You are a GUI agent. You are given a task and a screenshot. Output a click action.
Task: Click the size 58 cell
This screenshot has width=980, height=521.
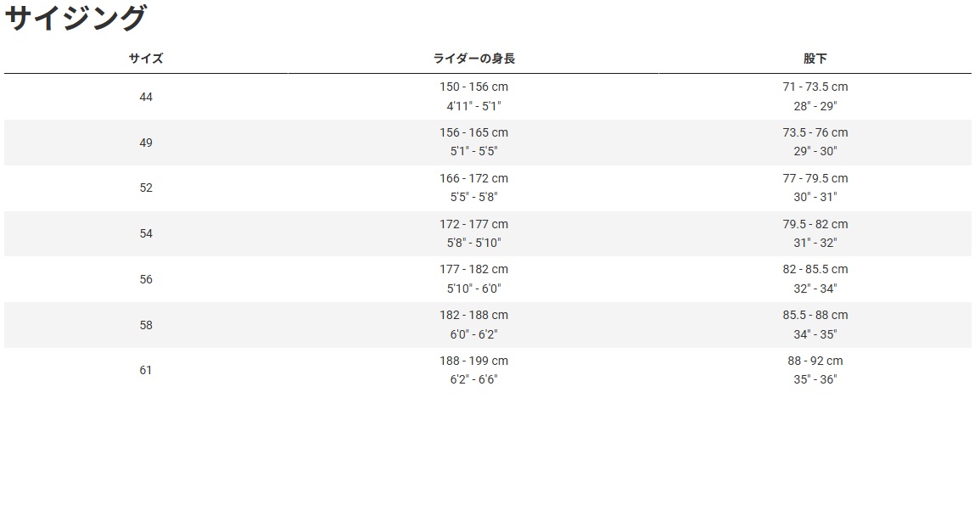point(146,325)
